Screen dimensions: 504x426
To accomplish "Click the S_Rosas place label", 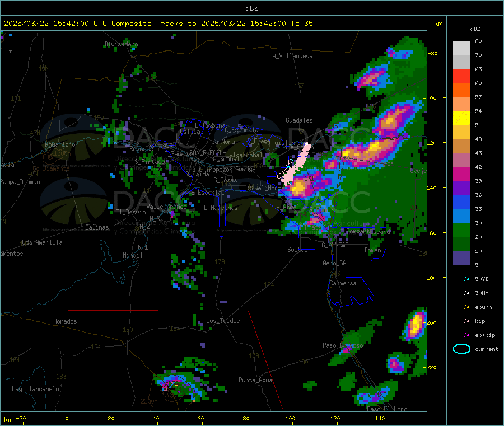I will point(225,180).
